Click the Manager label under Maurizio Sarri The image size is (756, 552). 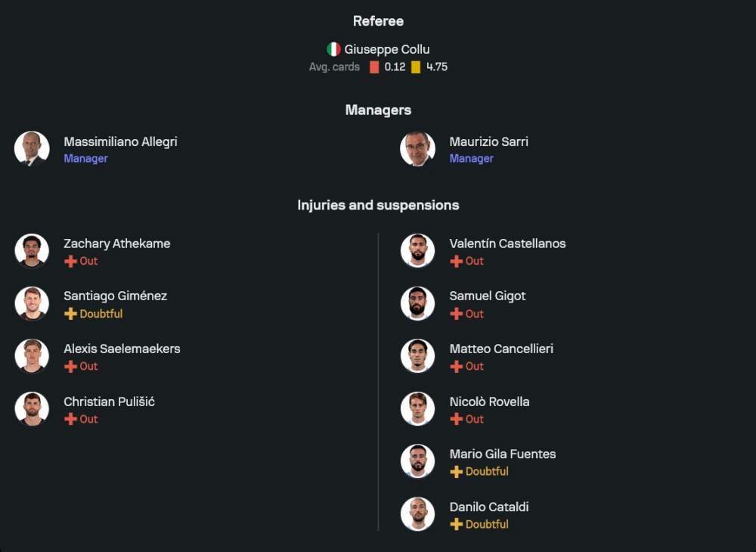click(471, 159)
